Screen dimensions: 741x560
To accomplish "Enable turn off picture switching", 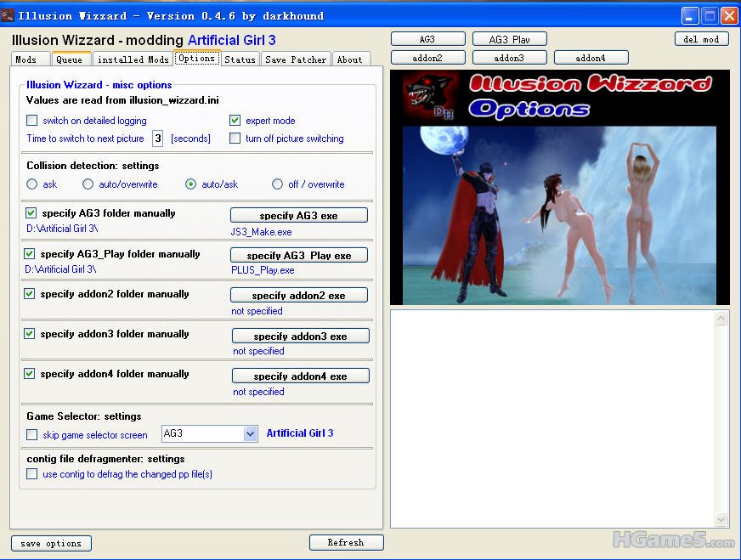I will pos(235,139).
